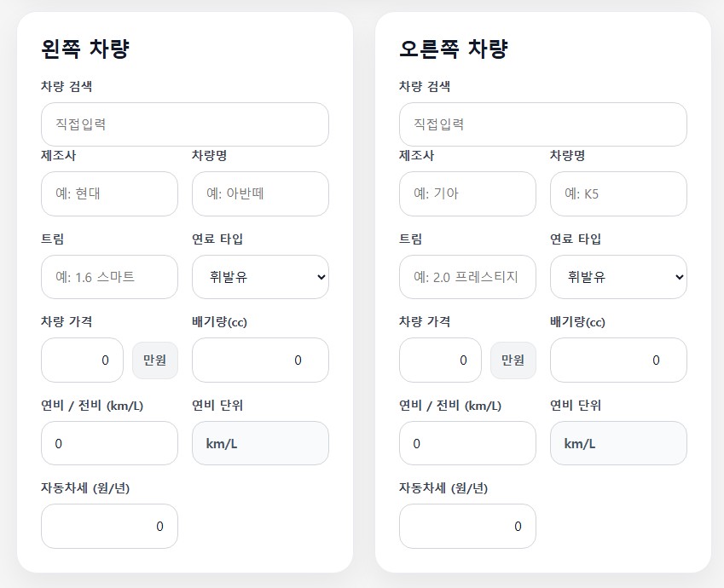The height and width of the screenshot is (588, 724).
Task: Click left vehicle 차량 가격 input
Action: click(x=82, y=360)
